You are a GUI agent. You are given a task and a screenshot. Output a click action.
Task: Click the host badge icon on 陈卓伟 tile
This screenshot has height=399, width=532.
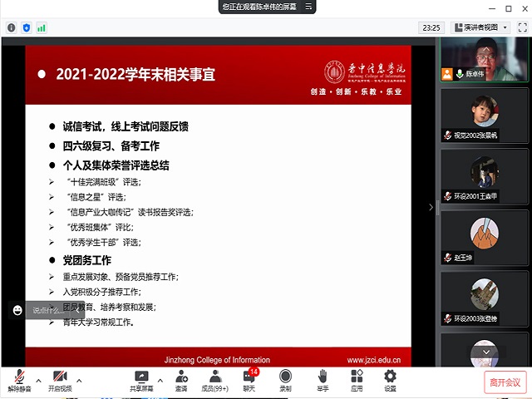(x=447, y=74)
